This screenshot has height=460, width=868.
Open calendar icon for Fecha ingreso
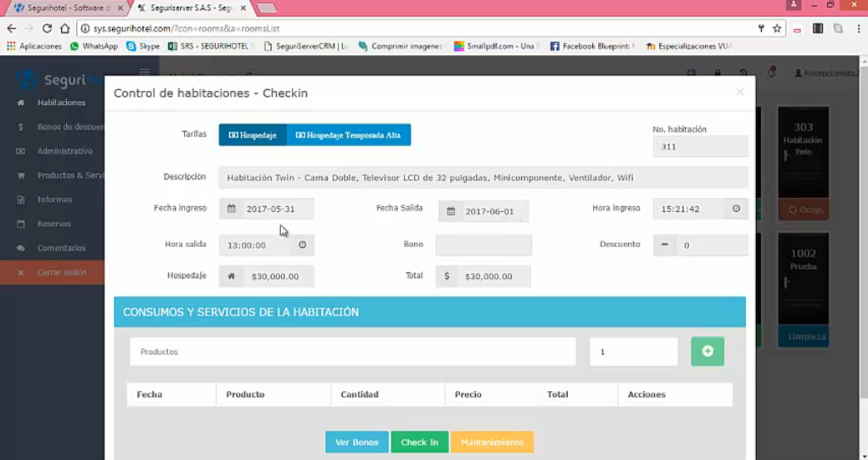232,209
